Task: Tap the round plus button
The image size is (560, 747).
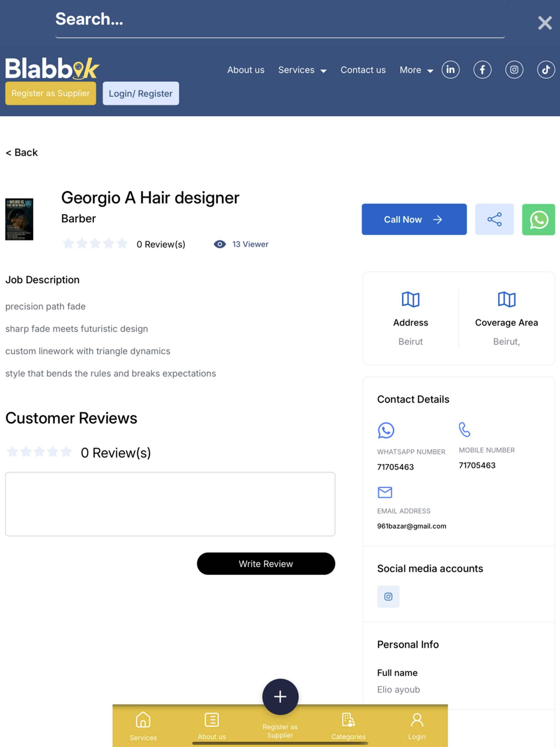Action: point(280,696)
